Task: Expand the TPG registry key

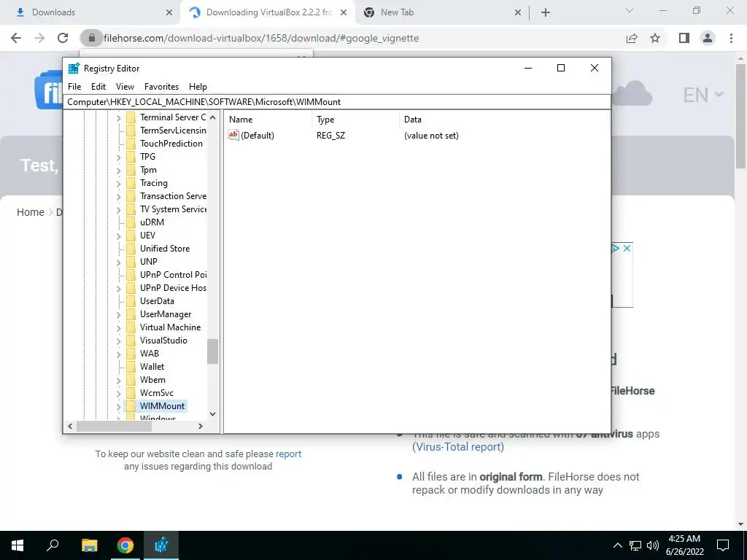Action: click(x=119, y=157)
